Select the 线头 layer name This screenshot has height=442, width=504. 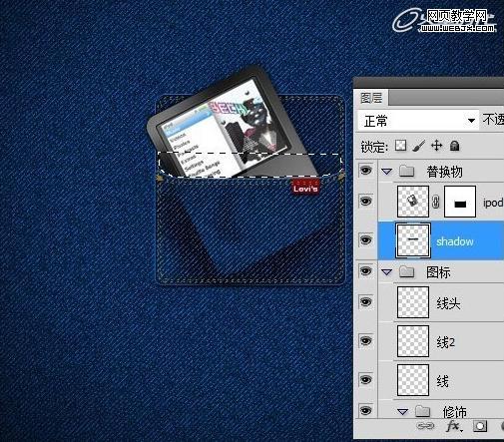(448, 303)
